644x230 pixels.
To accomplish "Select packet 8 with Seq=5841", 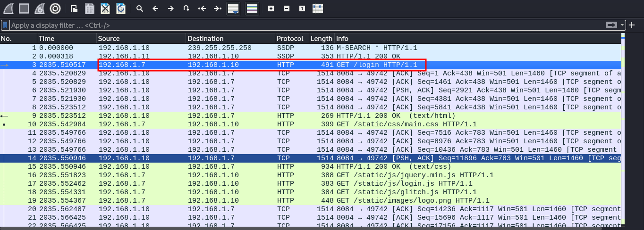I will click(310, 107).
